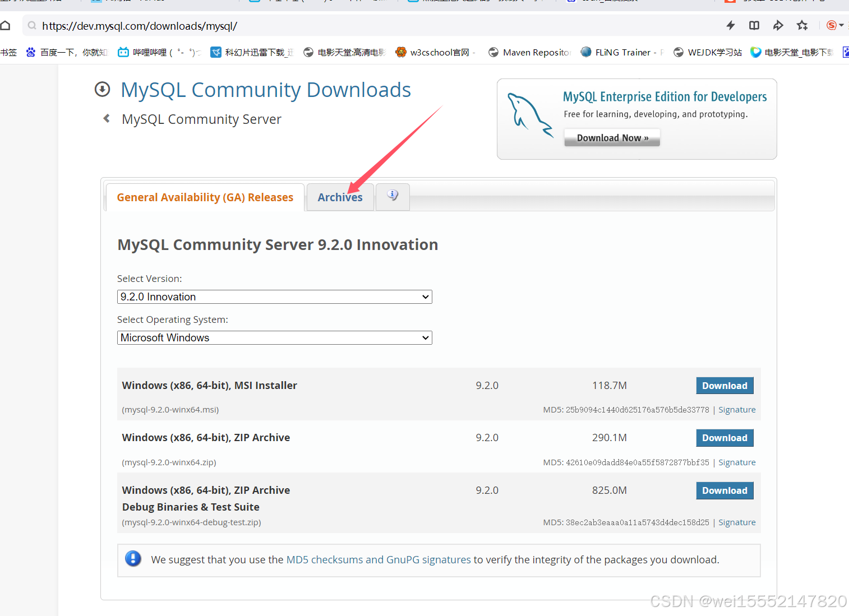Open the information icon tab
849x616 pixels.
(393, 196)
